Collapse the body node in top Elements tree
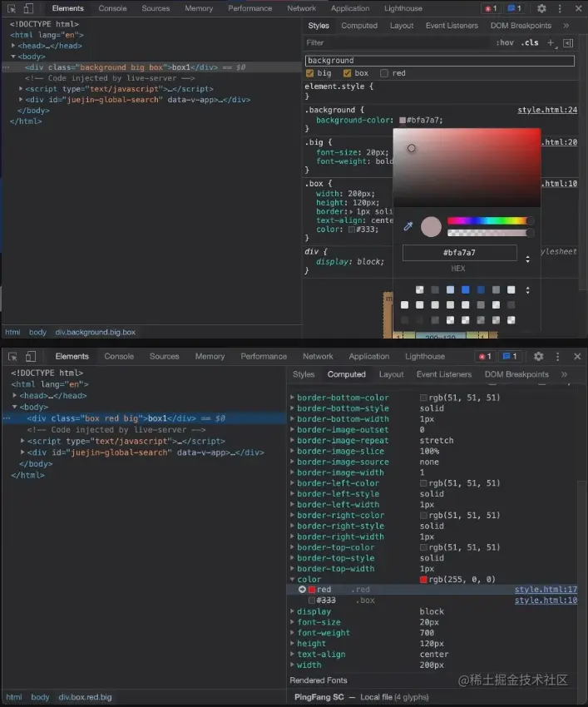This screenshot has width=588, height=707. [x=13, y=57]
